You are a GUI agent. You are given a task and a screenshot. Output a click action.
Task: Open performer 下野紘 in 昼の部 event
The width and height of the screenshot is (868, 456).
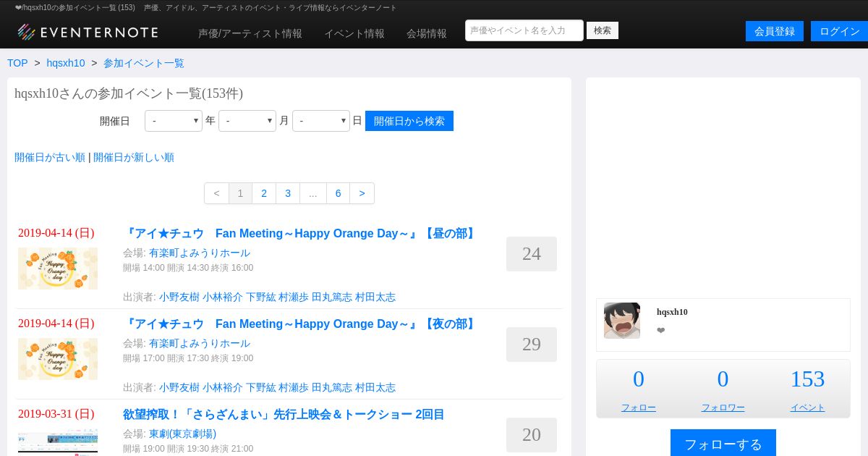[261, 297]
